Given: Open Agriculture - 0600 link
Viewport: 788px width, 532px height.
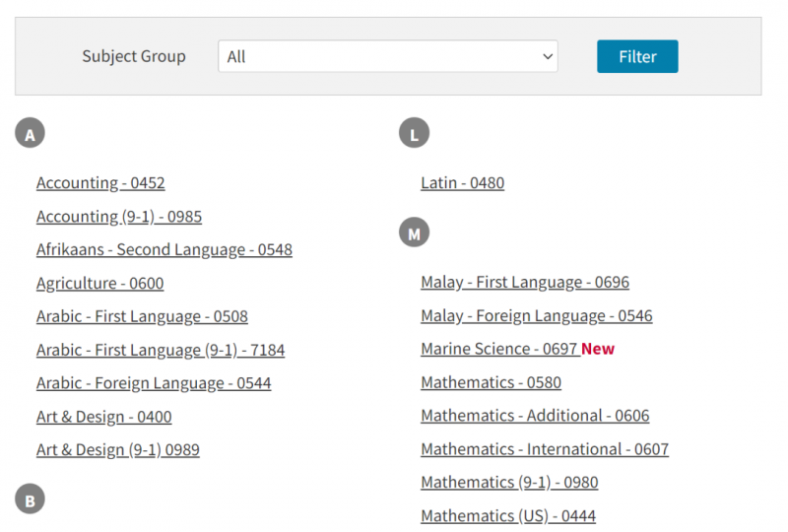Looking at the screenshot, I should [x=100, y=284].
